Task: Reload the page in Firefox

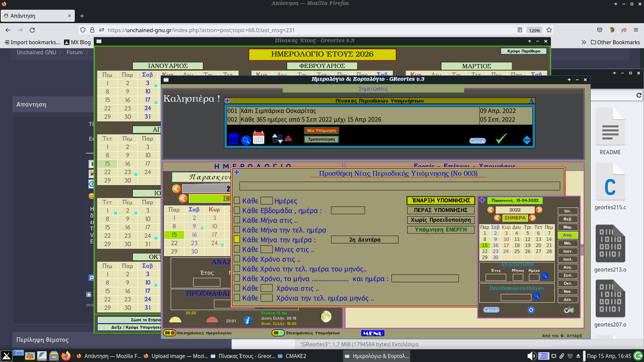Action: tap(32, 30)
